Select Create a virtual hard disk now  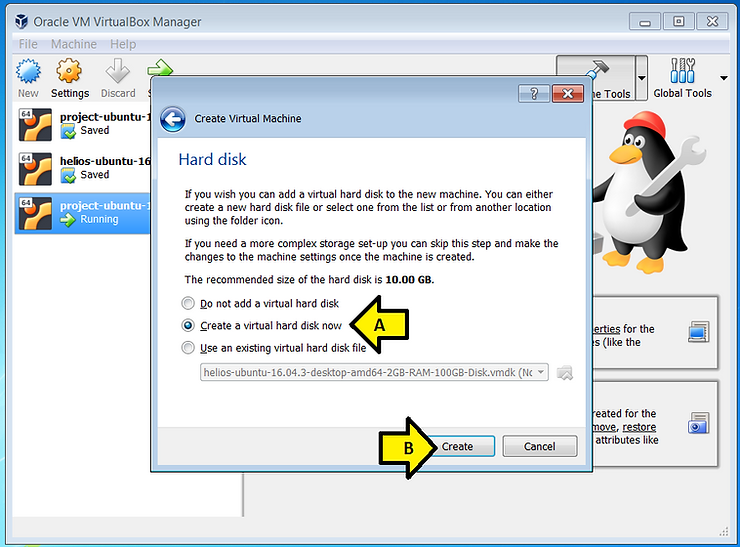(x=262, y=326)
